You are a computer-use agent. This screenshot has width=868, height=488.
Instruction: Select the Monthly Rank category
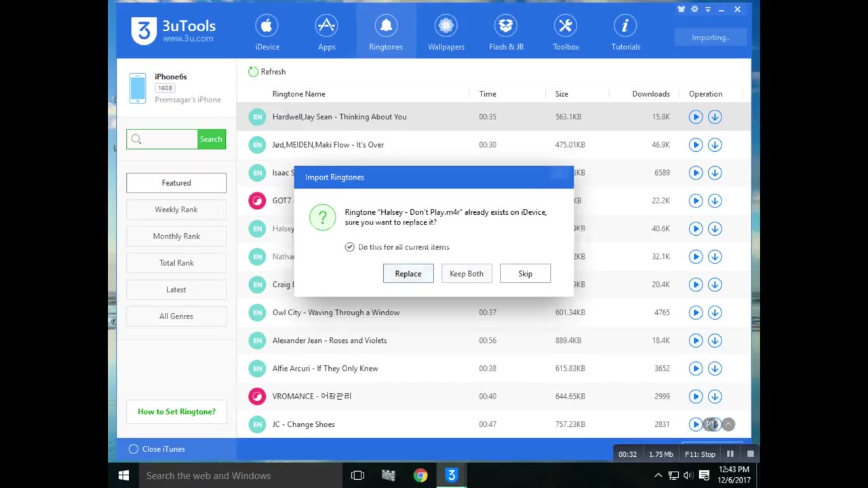pos(176,236)
